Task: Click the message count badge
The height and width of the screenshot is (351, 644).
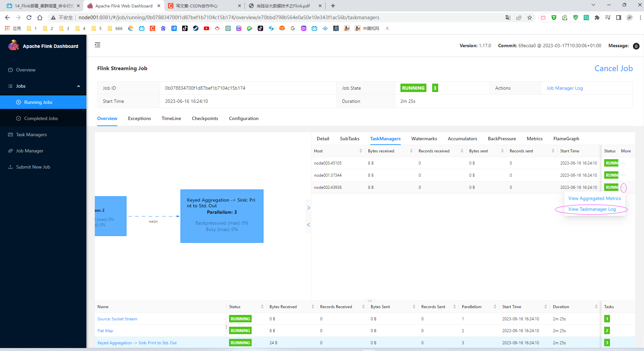Action: (x=636, y=46)
